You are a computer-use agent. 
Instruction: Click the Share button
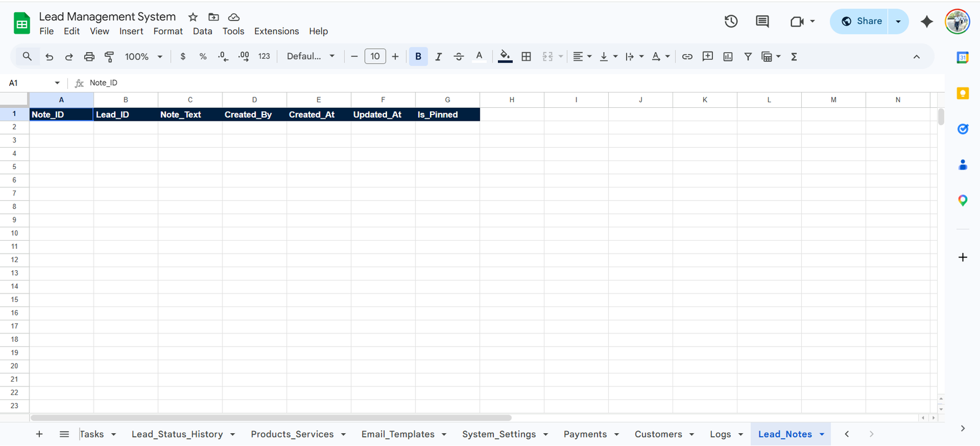[860, 21]
